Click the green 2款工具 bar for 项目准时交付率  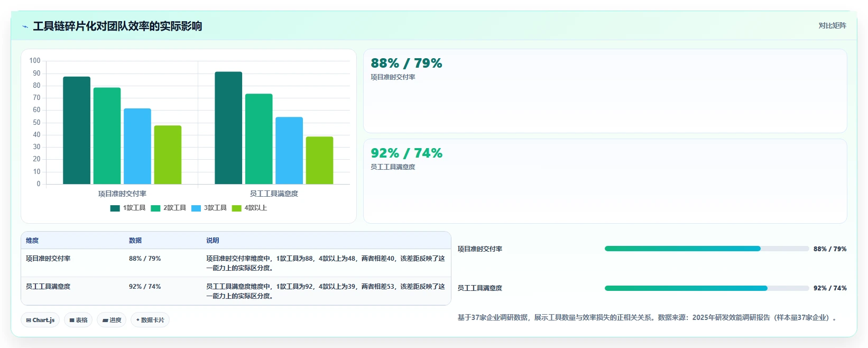[x=107, y=136]
